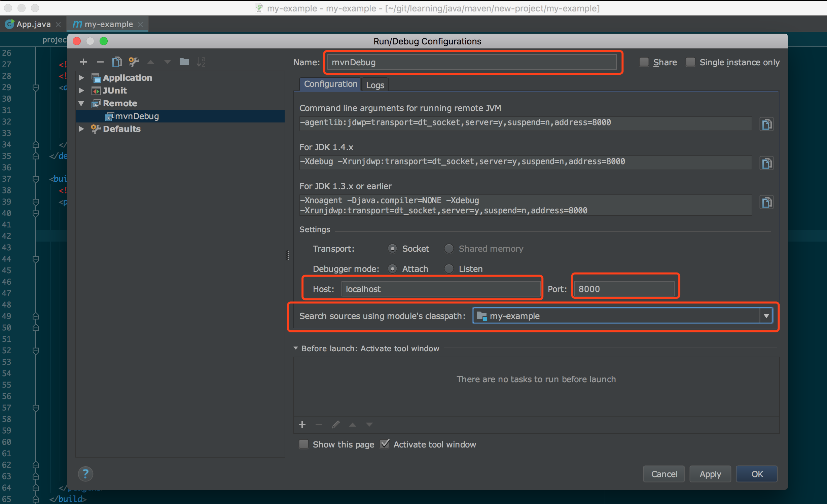Check Single instance only option
827x504 pixels.
[x=690, y=62]
